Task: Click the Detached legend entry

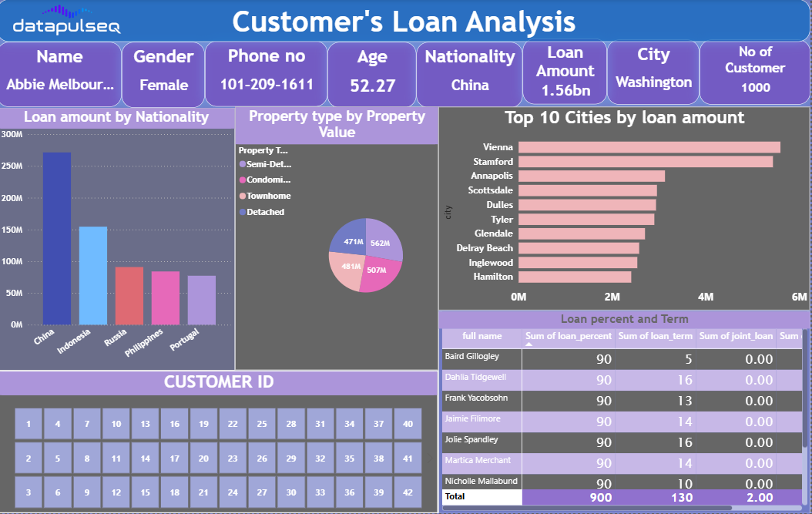Action: [x=262, y=212]
